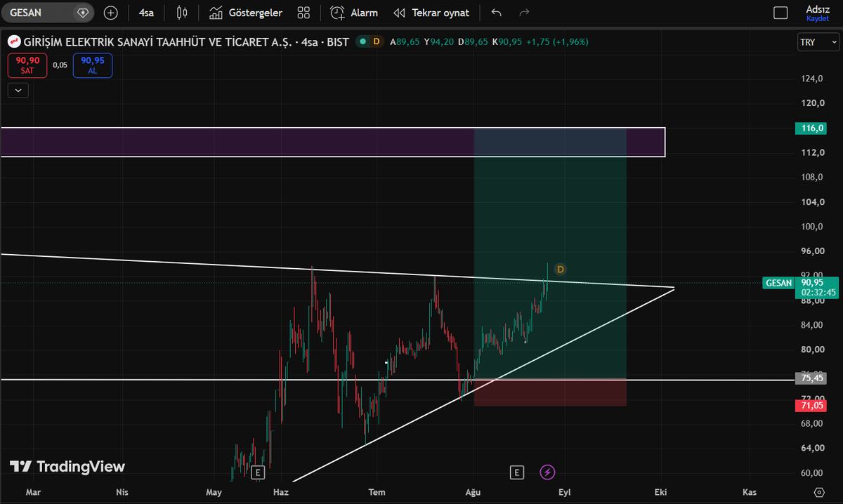Expand the collapsed indicator legend chevron
The width and height of the screenshot is (843, 504).
tap(18, 90)
